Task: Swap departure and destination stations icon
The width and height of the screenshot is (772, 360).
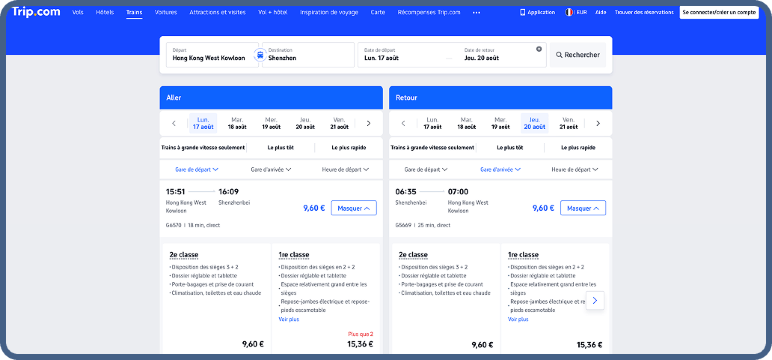Action: (x=260, y=55)
